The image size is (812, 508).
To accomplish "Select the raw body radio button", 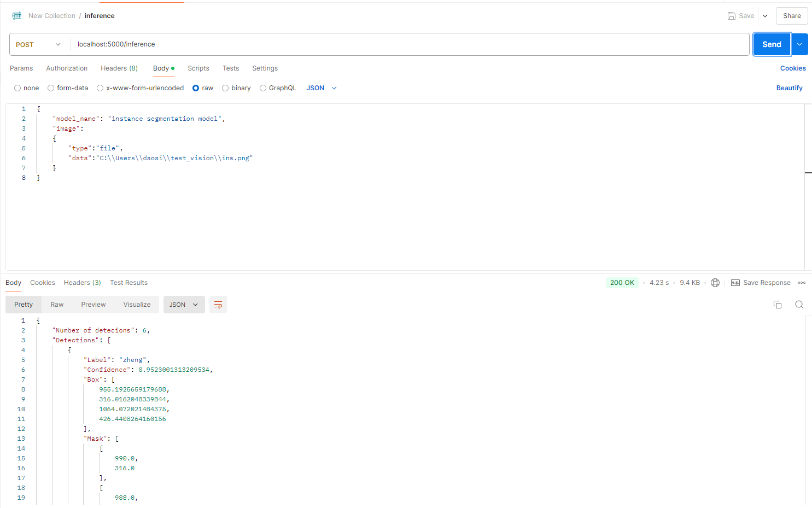I will coord(196,88).
